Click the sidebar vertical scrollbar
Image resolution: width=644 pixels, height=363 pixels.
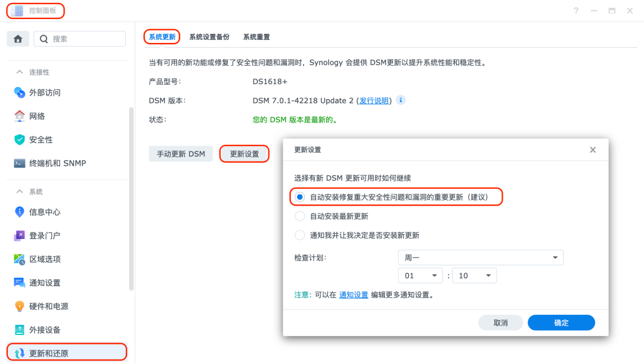click(x=131, y=198)
